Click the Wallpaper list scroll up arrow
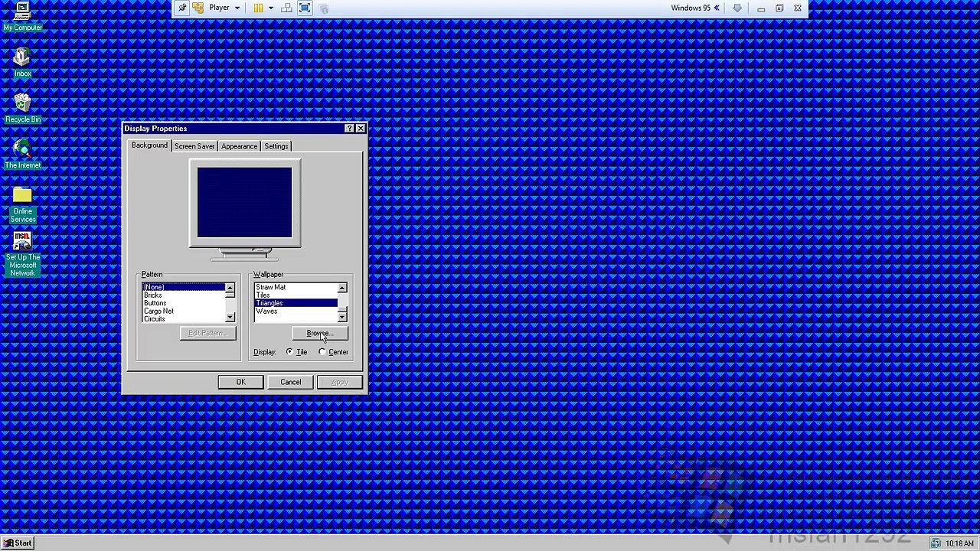The width and height of the screenshot is (980, 551). pos(342,288)
